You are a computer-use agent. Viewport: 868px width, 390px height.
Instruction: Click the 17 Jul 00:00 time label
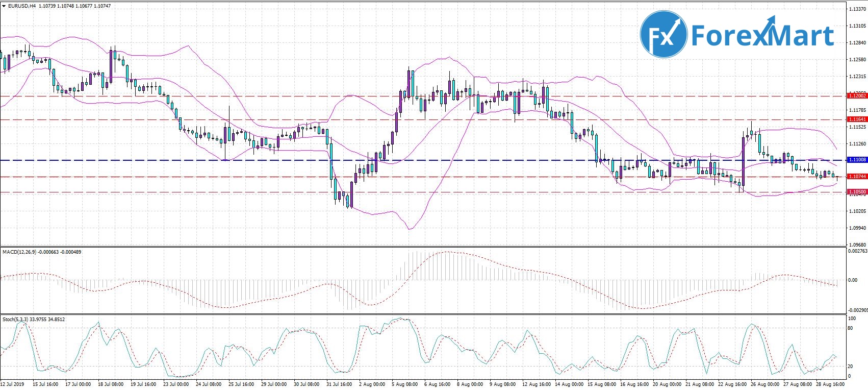tap(78, 384)
